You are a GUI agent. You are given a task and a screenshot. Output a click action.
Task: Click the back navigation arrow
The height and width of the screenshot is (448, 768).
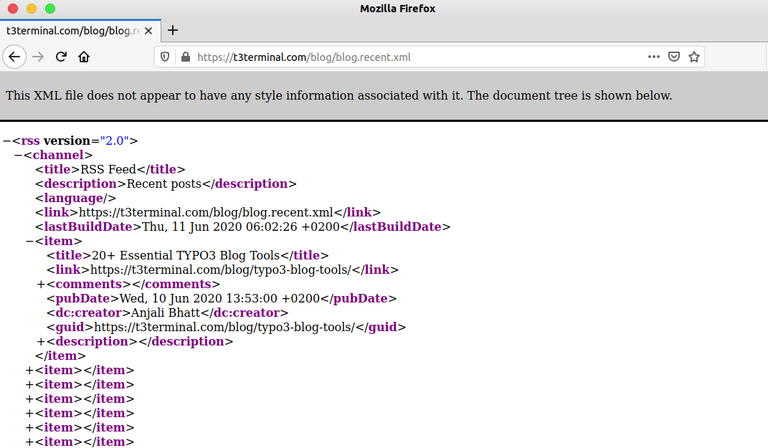pos(14,57)
